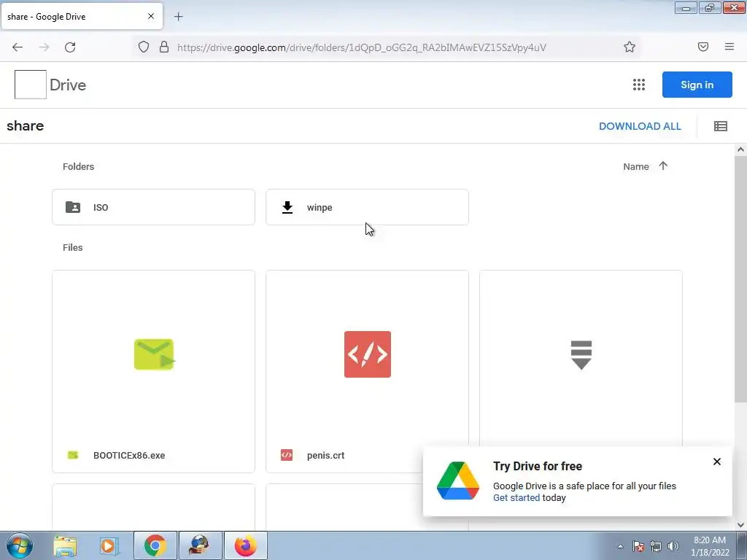Click small red code icon beside penis.crt
The width and height of the screenshot is (747, 560).
click(286, 455)
